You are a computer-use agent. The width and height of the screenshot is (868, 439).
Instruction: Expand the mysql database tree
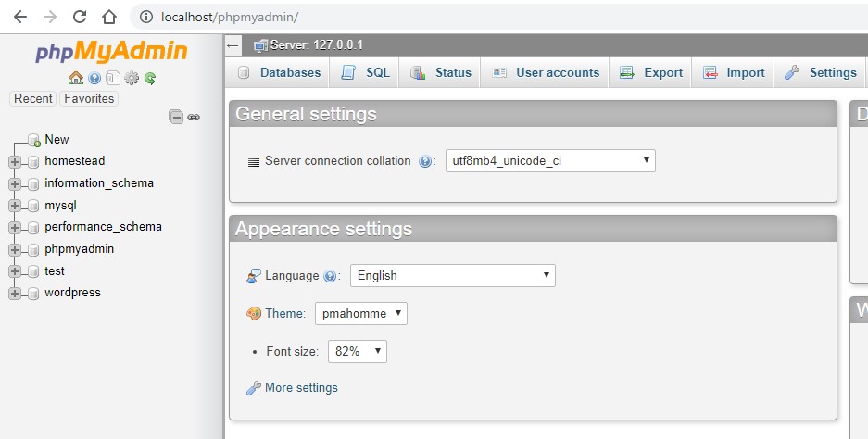point(15,206)
